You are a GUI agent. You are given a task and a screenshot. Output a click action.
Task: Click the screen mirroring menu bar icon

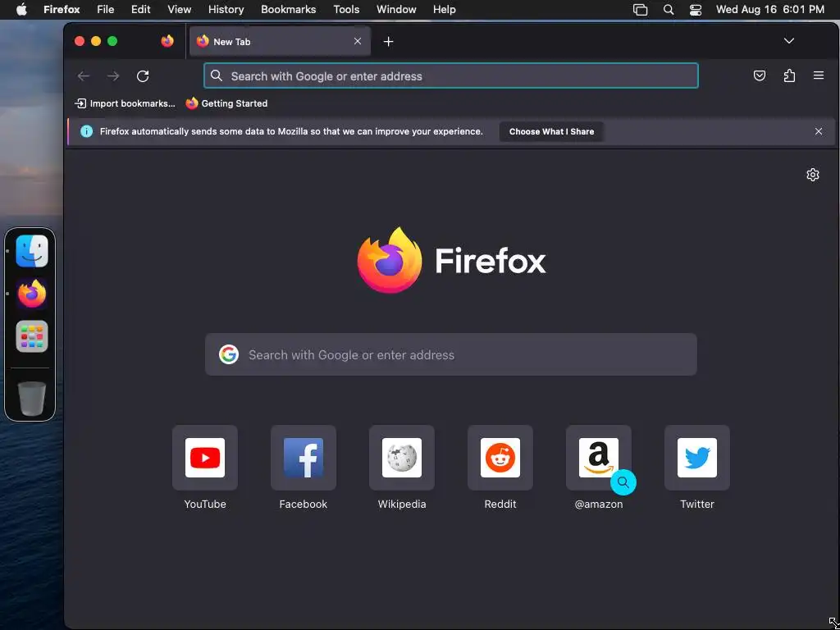[x=640, y=9]
